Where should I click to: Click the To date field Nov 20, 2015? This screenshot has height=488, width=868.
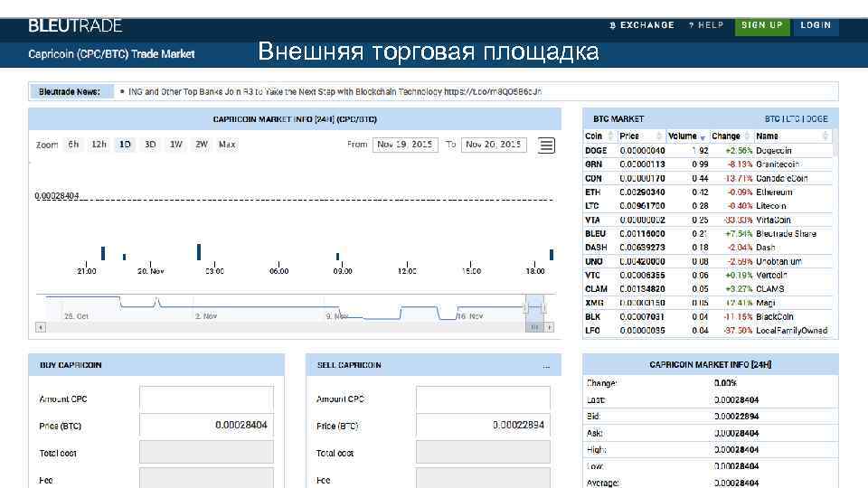click(494, 145)
